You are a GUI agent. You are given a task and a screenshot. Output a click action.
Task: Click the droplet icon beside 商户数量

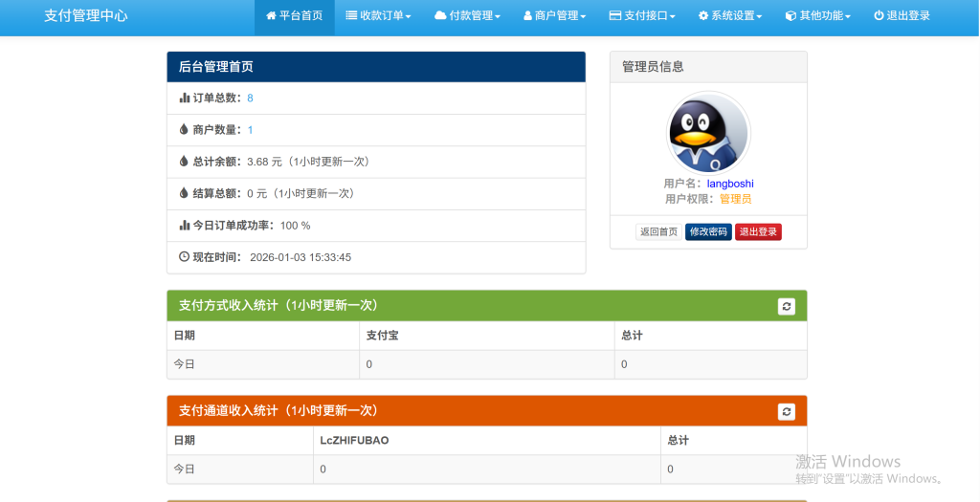184,129
